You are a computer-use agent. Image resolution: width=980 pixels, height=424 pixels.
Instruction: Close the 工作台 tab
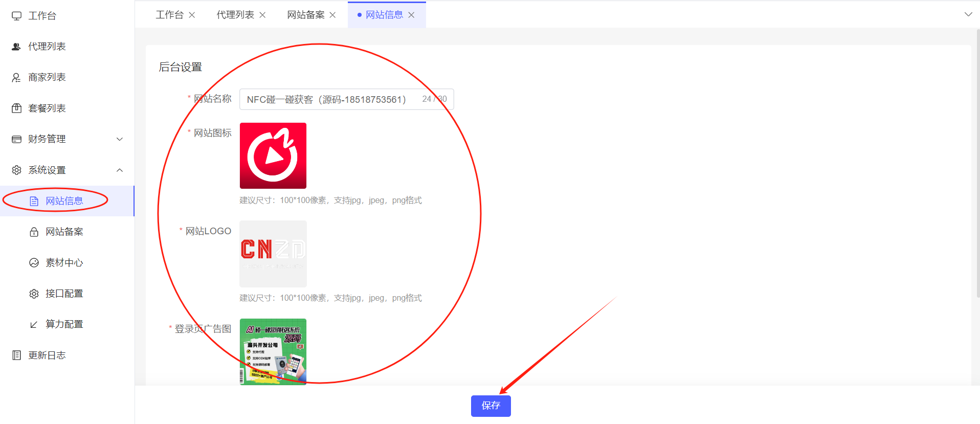click(192, 15)
